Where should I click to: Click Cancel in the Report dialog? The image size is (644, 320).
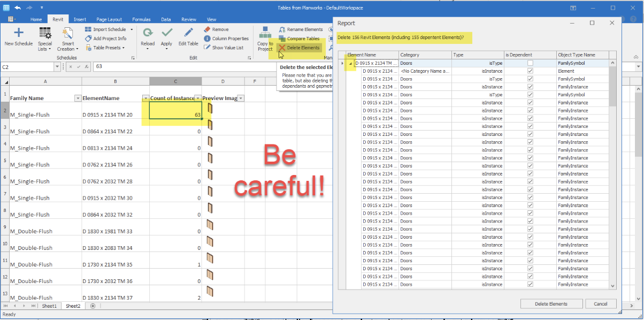click(x=600, y=303)
